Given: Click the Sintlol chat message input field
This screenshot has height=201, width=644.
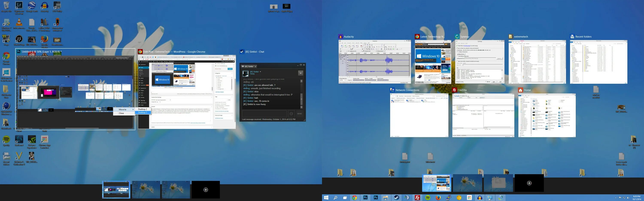Looking at the screenshot, I should click(264, 114).
